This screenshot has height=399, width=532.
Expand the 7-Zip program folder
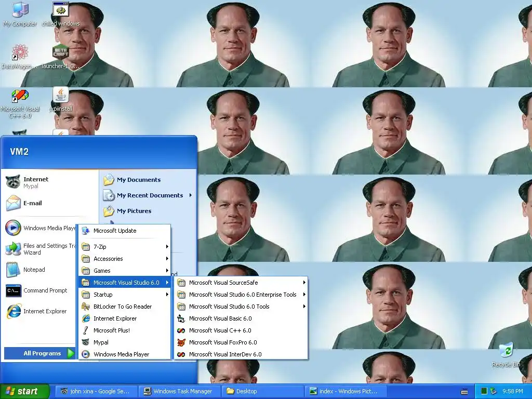(125, 247)
